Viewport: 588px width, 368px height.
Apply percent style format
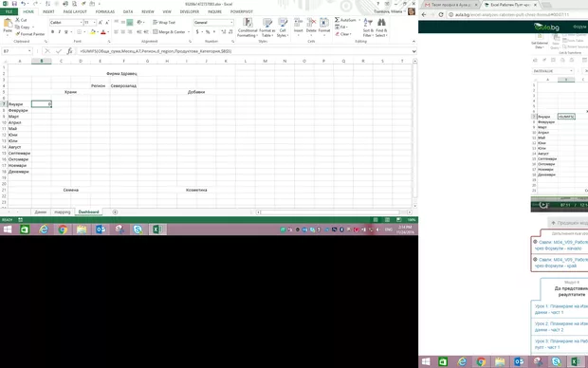pos(208,32)
